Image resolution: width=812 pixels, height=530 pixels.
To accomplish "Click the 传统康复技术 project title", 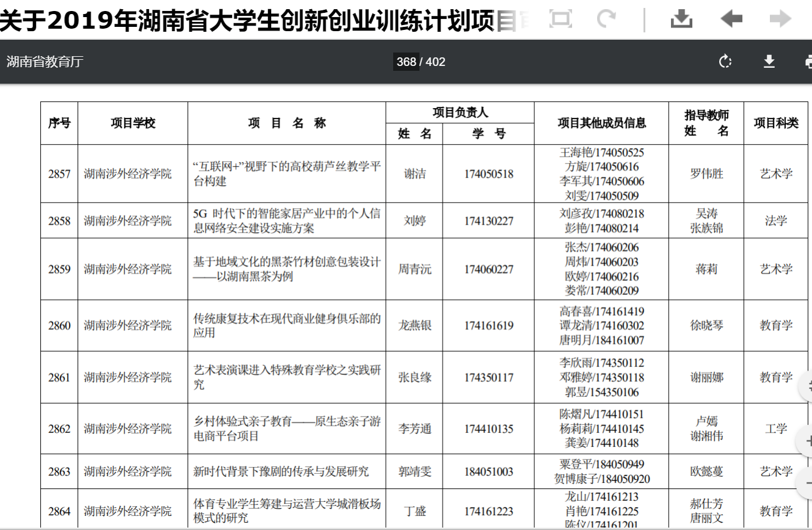I will click(287, 326).
